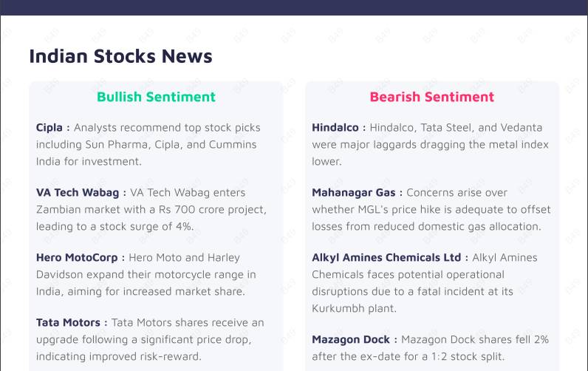588x371 pixels.
Task: Click the Hindalco stock name
Action: pyautogui.click(x=335, y=127)
